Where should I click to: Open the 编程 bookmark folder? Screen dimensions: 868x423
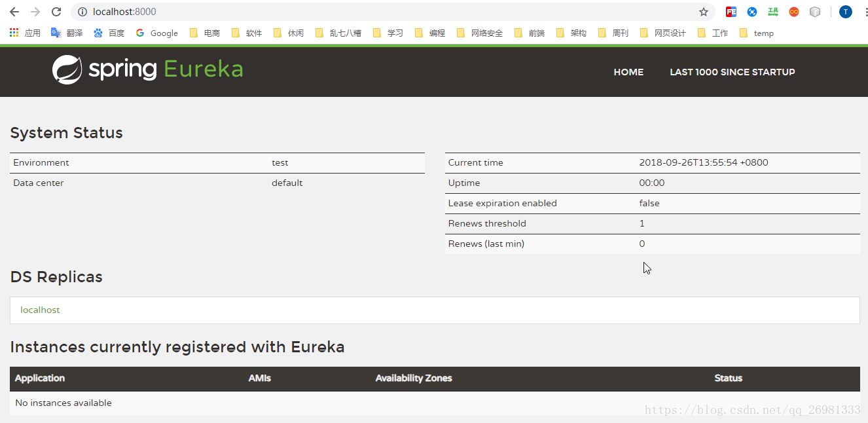point(430,33)
